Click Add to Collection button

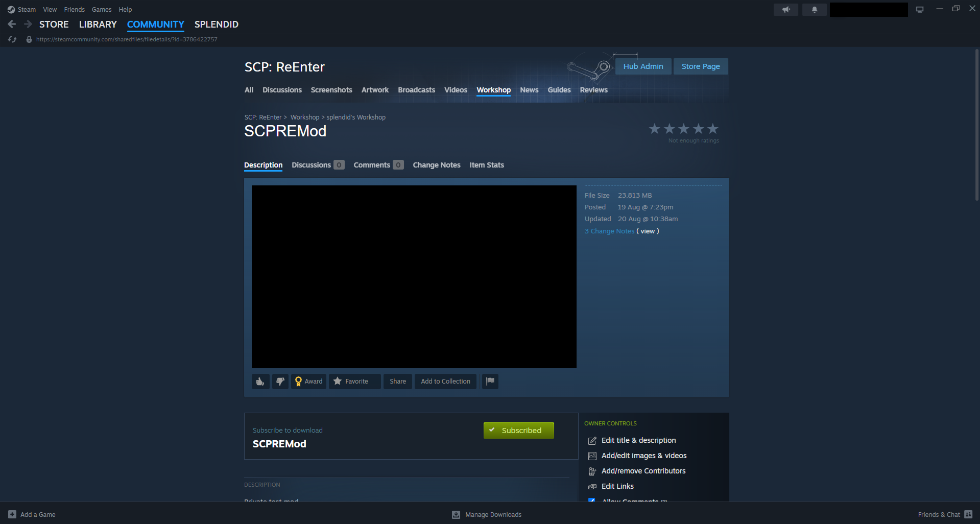point(445,382)
